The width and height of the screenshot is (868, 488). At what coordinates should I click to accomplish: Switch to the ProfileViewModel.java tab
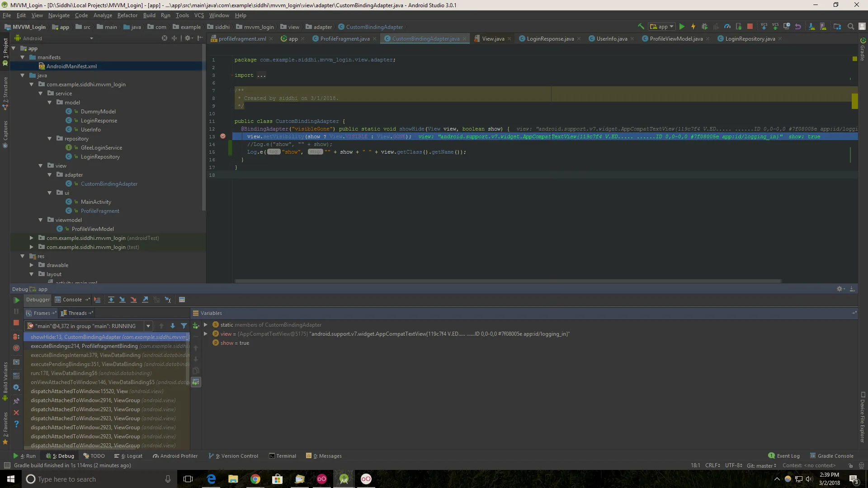[x=676, y=39]
